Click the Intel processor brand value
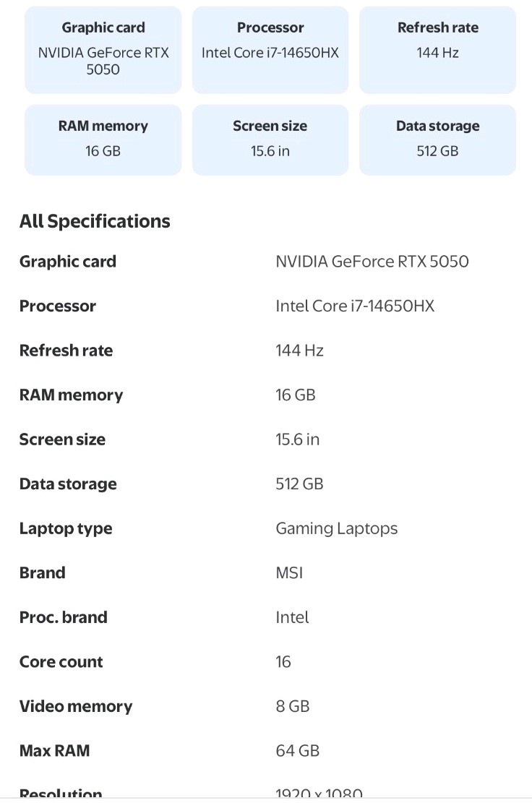The height and width of the screenshot is (803, 532). 292,617
